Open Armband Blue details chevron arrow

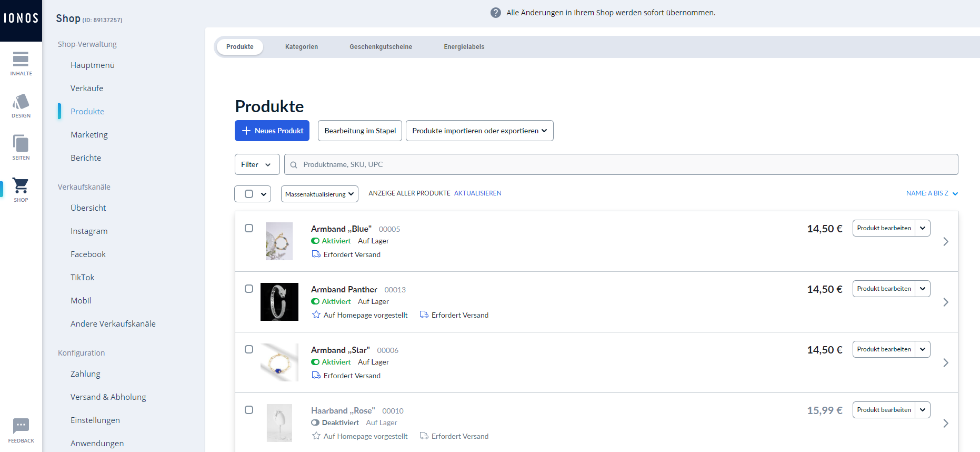pos(946,241)
